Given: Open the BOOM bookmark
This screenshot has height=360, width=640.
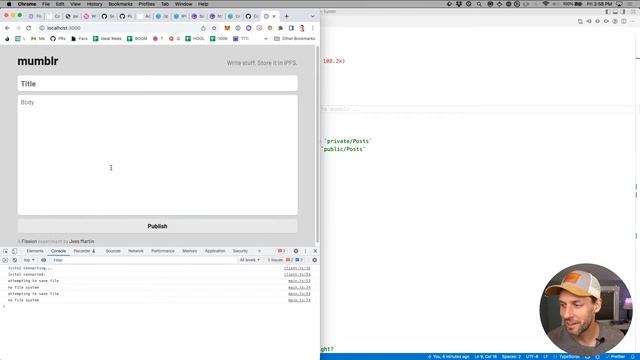Looking at the screenshot, I should pyautogui.click(x=137, y=38).
